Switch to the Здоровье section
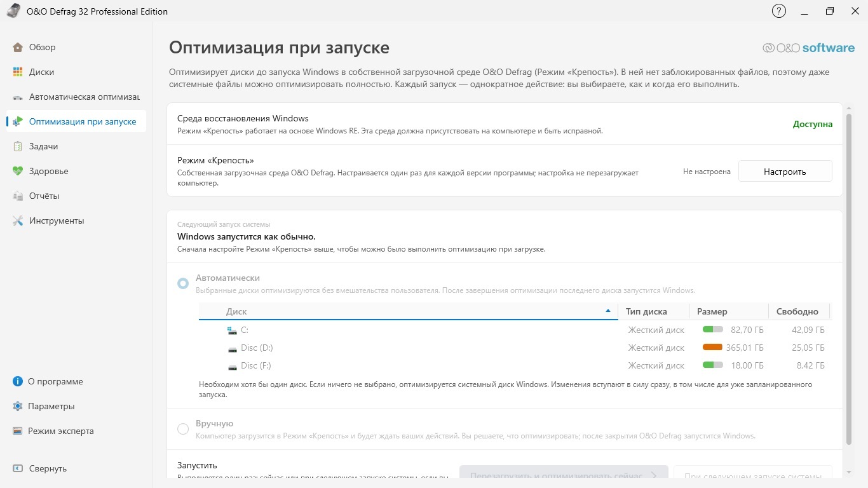868x488 pixels. (x=76, y=171)
